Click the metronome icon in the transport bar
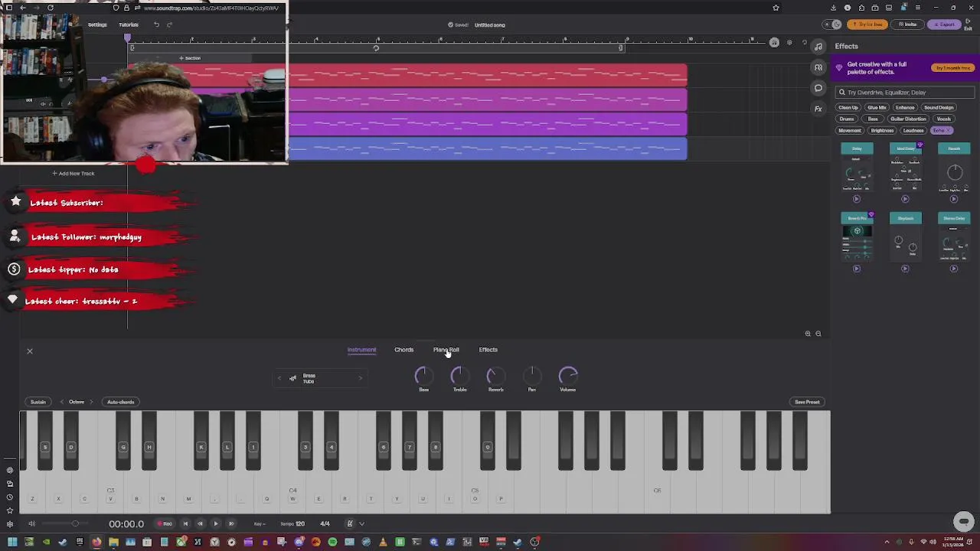 coord(350,524)
